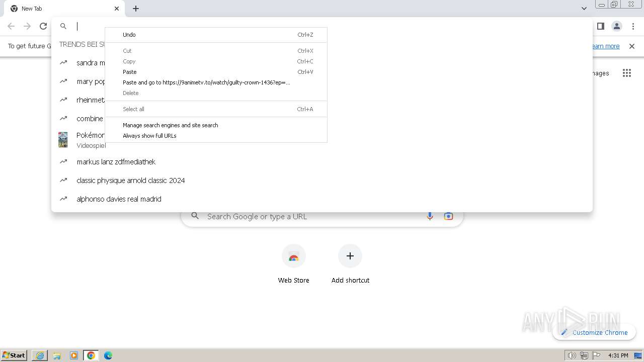Open the Google apps grid icon
644x362 pixels.
[626, 73]
